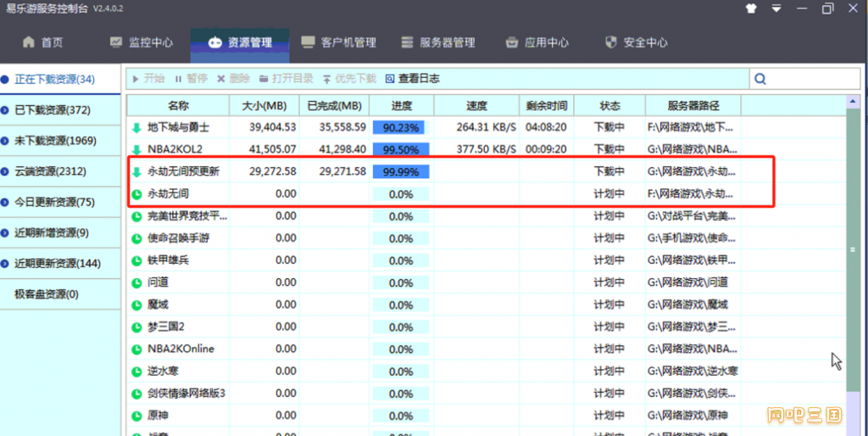Screen dimensions: 868x436
Task: Select 正在下载资源(34) in sidebar
Action: (60, 79)
